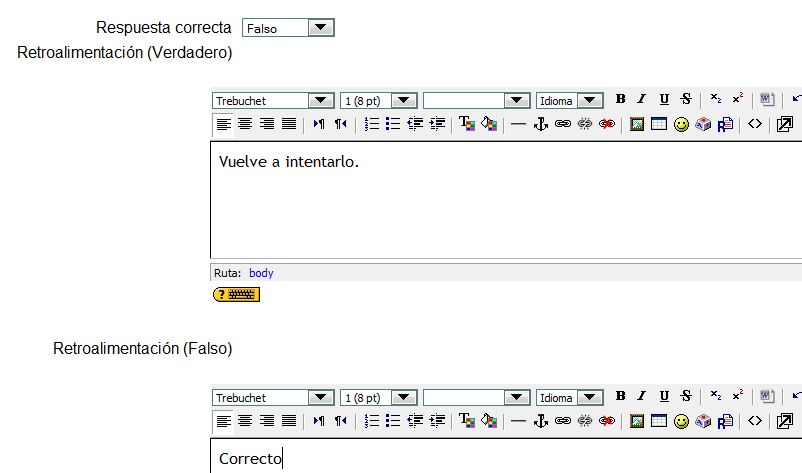
Task: Toggle bold in Verdadero feedback editor
Action: (620, 99)
